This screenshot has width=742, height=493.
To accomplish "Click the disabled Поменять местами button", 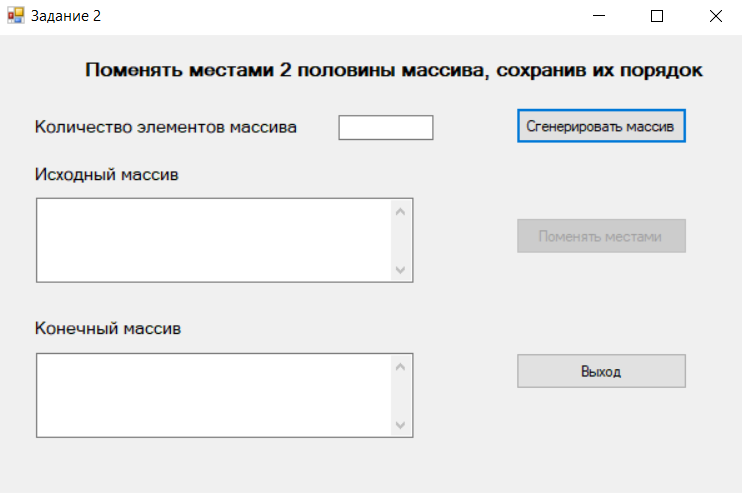I will tap(601, 236).
